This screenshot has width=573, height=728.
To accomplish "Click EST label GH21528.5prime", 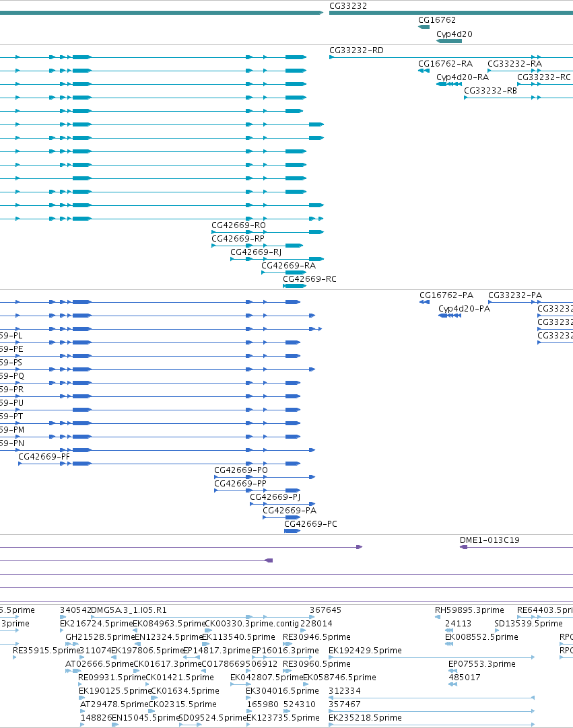I will tap(100, 637).
